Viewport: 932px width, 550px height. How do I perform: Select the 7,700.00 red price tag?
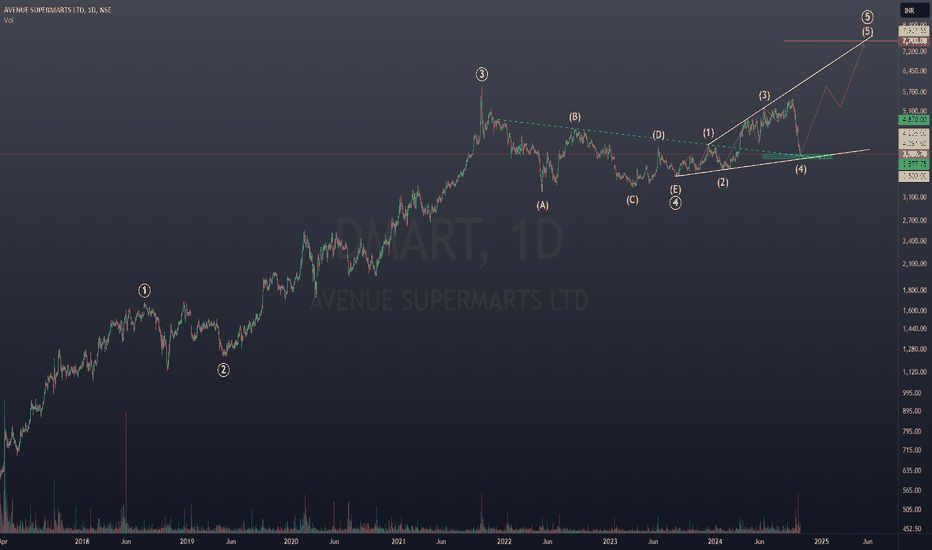pyautogui.click(x=914, y=41)
